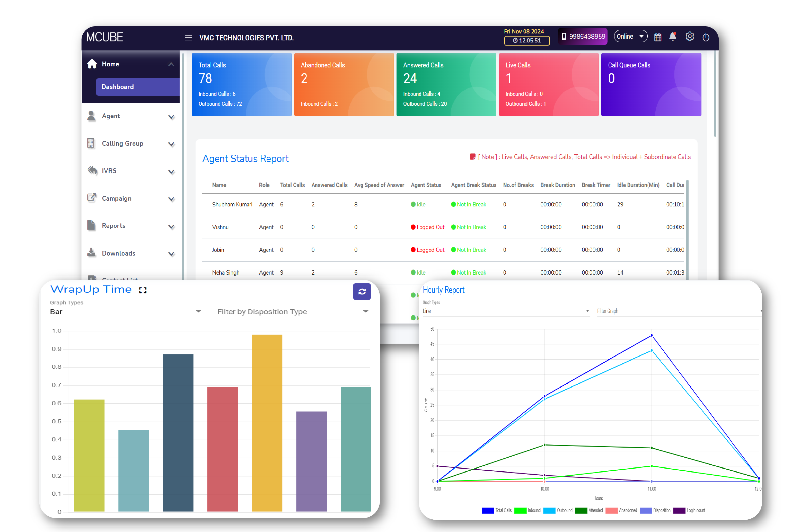Open the Agent menu item
Screen dimensions: 800x532
[x=130, y=116]
